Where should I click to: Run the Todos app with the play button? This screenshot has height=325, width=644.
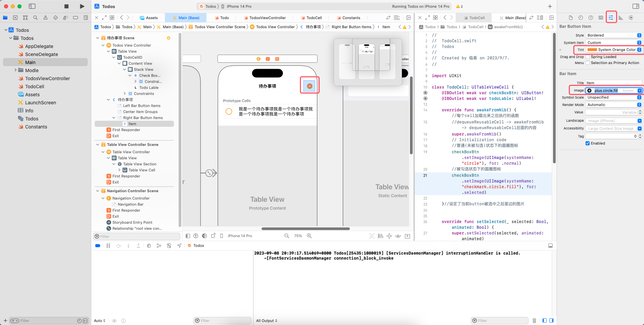coord(82,6)
